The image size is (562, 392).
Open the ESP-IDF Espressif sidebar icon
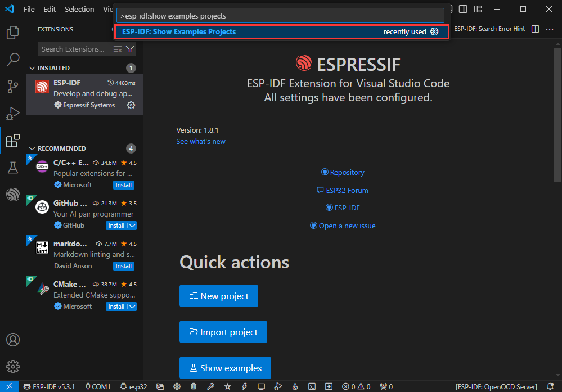pos(12,195)
